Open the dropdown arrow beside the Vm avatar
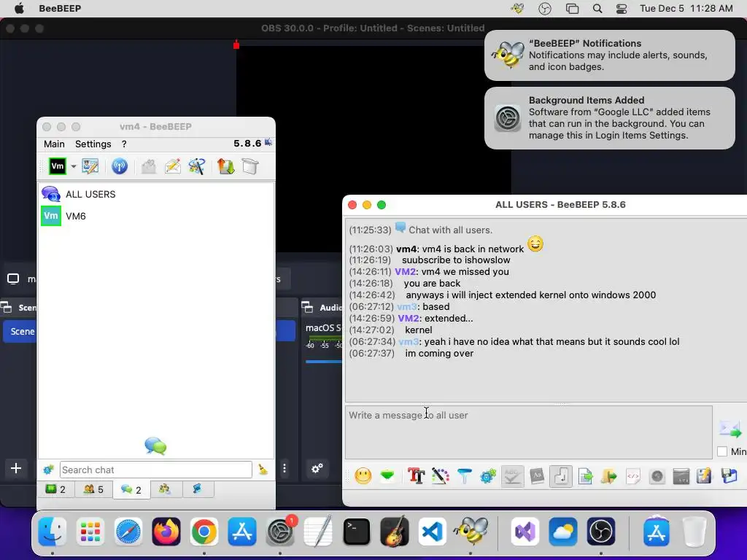Viewport: 747px width, 560px height. [x=74, y=167]
